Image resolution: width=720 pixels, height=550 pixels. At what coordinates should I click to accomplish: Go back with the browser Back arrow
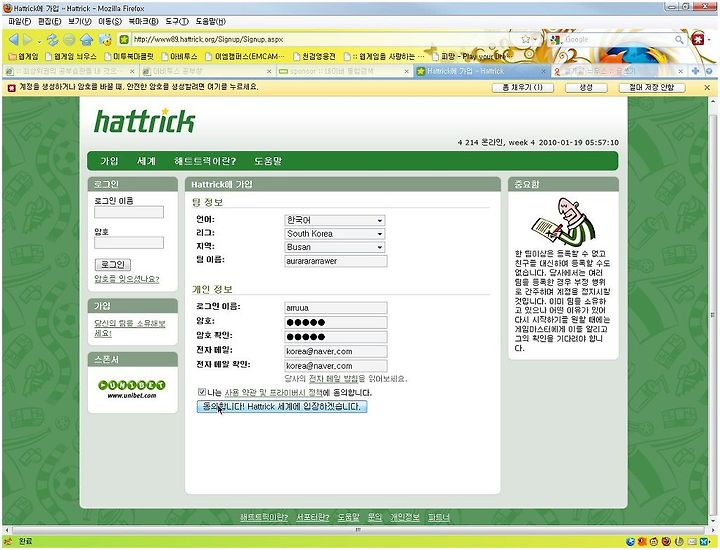click(14, 39)
